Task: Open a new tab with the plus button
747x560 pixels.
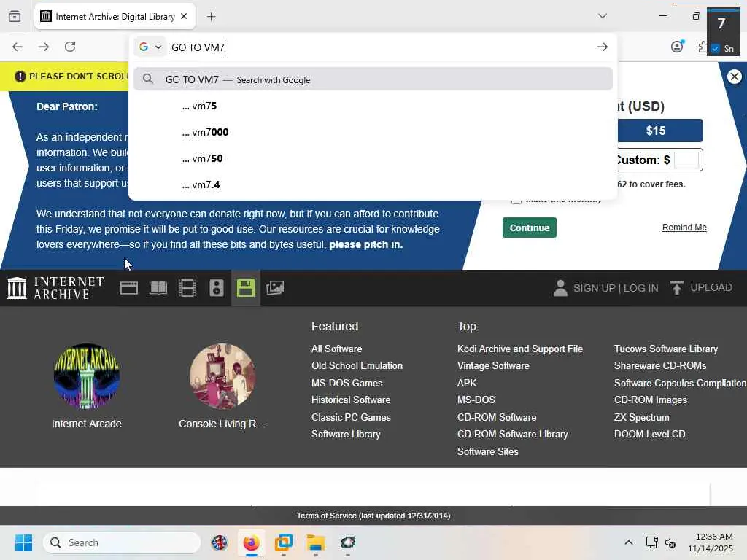Action: tap(211, 17)
